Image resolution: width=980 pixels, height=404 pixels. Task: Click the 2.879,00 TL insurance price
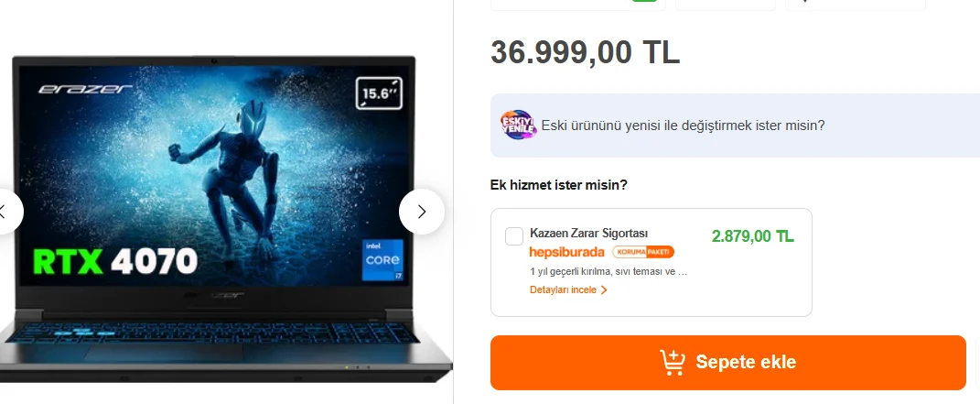pyautogui.click(x=752, y=236)
